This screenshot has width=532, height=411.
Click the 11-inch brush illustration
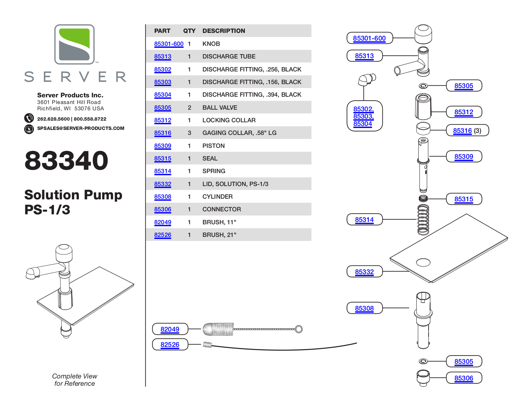click(252, 329)
